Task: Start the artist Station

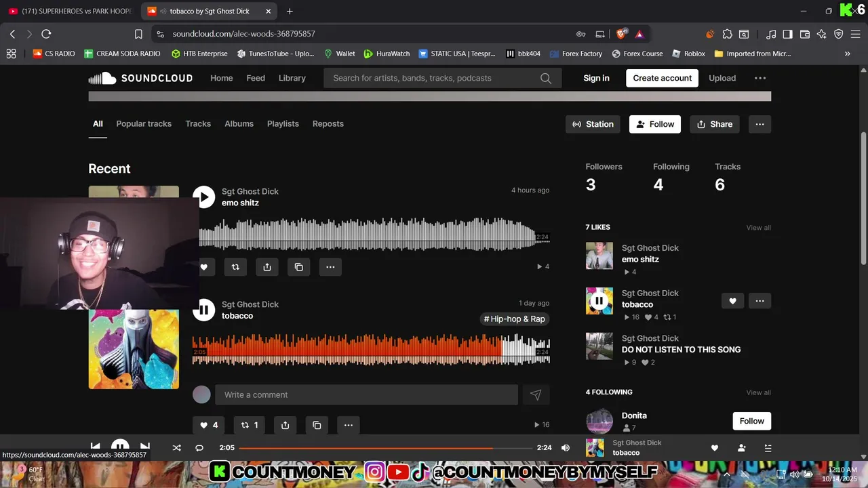Action: click(x=593, y=124)
